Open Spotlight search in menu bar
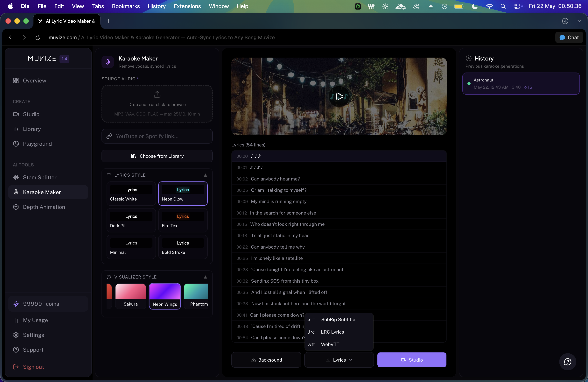 pos(503,6)
